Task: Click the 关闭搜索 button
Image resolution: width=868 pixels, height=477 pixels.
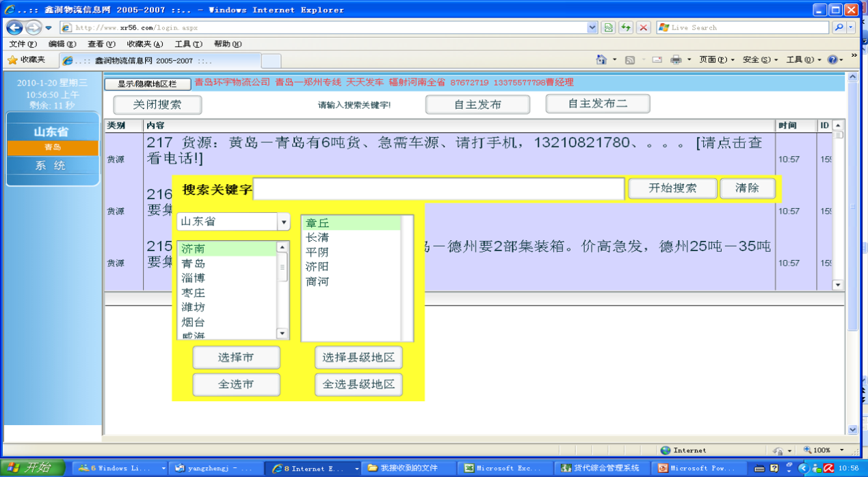Action: (157, 105)
